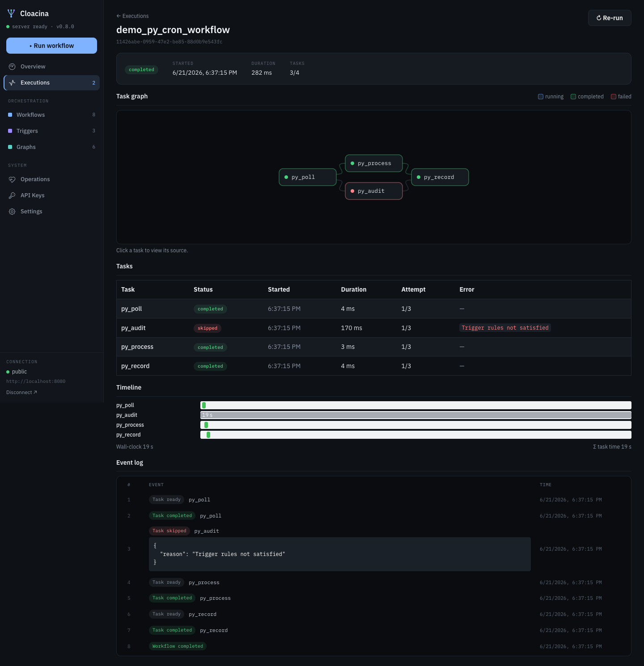Click the completed status badge for py_poll

210,309
